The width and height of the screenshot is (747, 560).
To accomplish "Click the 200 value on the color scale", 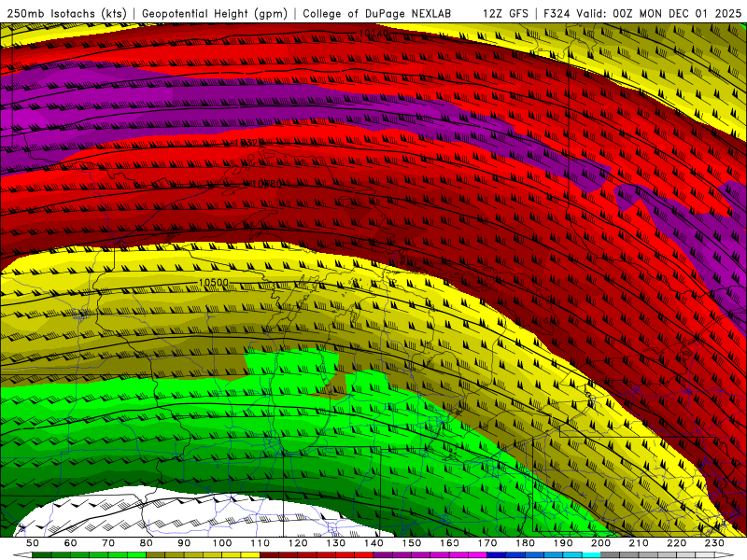I will pyautogui.click(x=600, y=543).
